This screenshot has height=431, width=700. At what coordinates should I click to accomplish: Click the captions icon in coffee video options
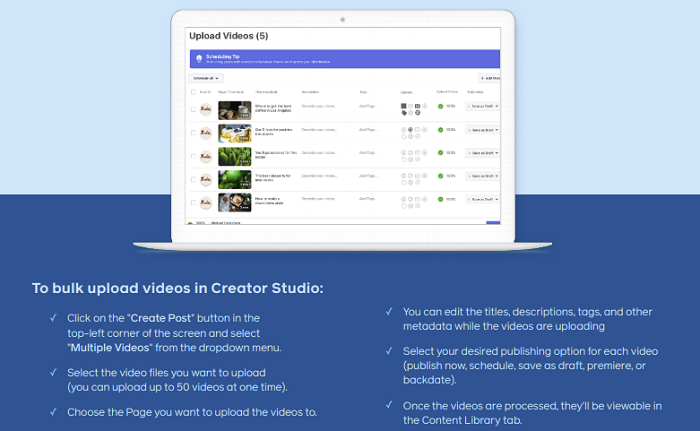417,106
